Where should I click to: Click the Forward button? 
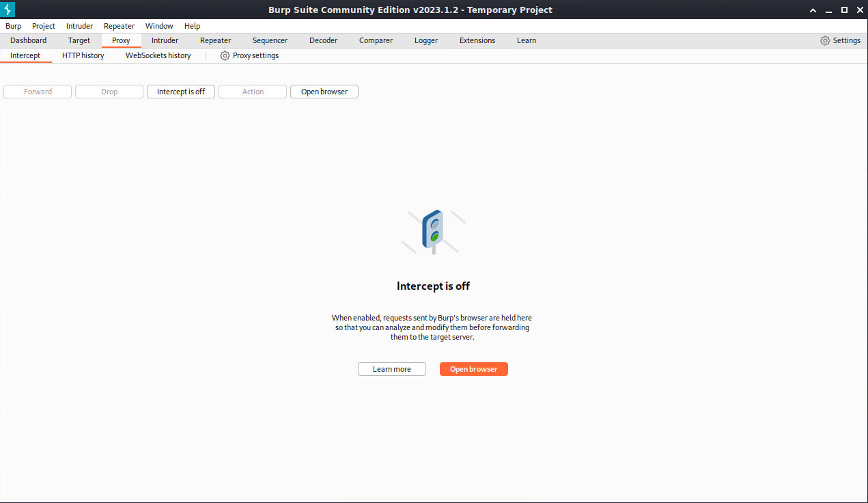38,92
